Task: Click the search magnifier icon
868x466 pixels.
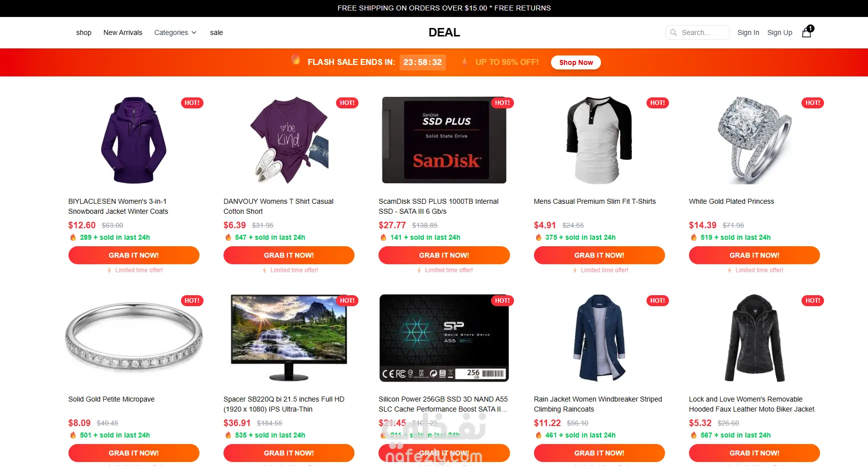Action: coord(673,32)
